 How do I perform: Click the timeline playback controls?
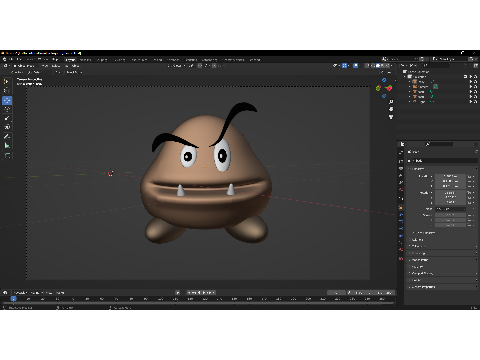201,293
